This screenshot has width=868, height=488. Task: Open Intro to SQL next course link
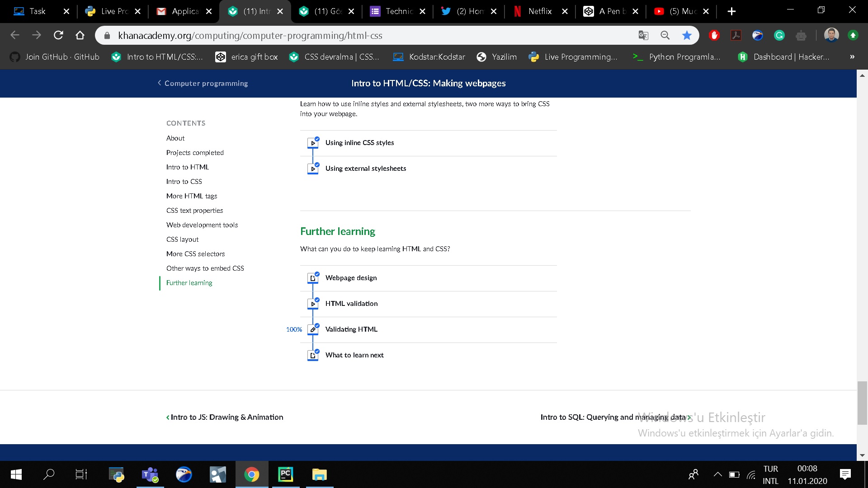[x=616, y=417]
